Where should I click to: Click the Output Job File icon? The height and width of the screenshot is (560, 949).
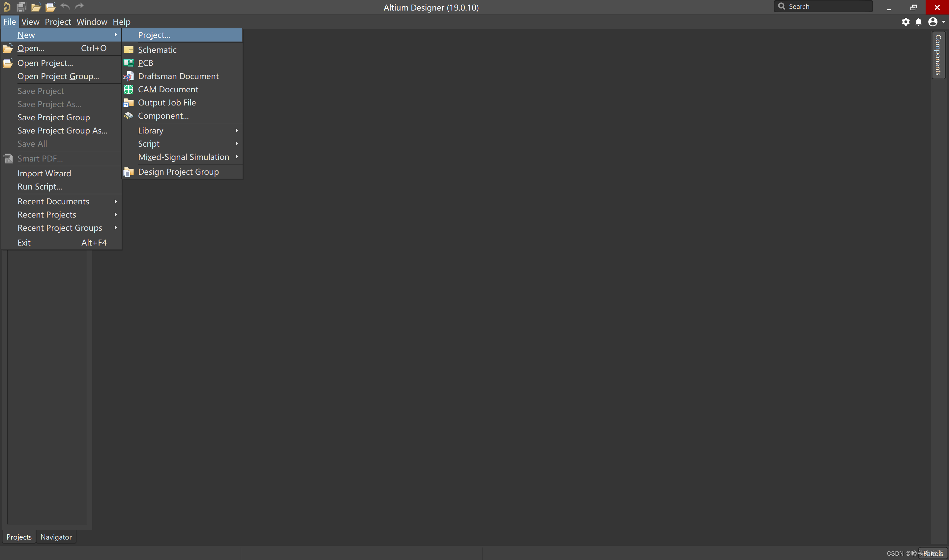point(128,103)
